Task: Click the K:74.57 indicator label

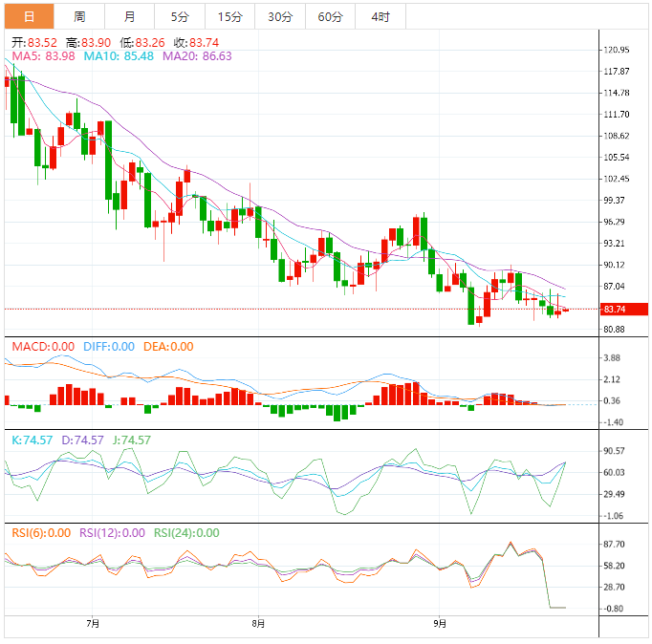Action: click(32, 440)
